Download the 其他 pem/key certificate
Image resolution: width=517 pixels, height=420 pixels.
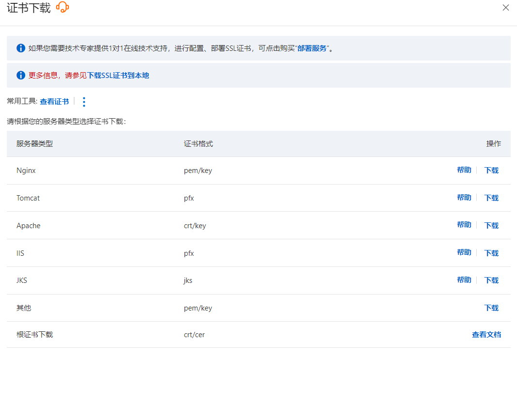pos(491,308)
